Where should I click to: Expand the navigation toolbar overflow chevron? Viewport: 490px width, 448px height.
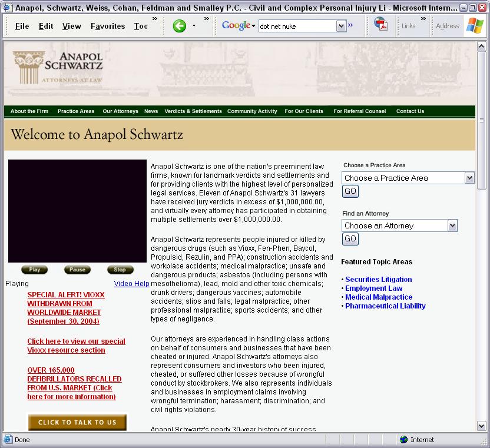[207, 19]
